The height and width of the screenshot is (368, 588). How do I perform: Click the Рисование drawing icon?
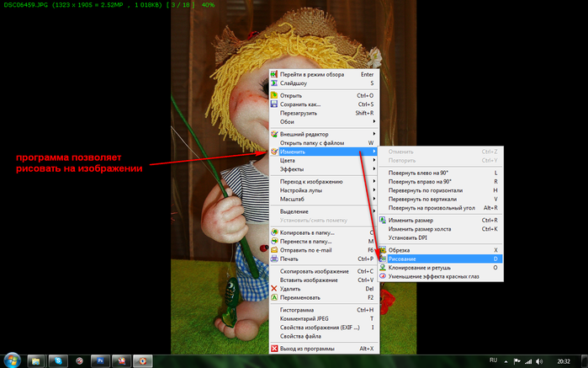click(x=383, y=259)
